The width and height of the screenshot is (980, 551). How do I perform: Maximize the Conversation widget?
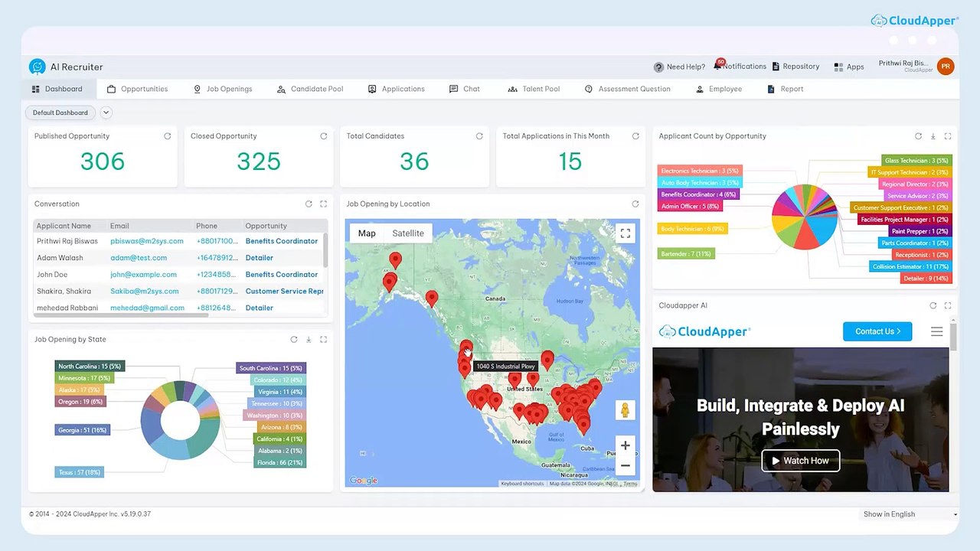[323, 204]
